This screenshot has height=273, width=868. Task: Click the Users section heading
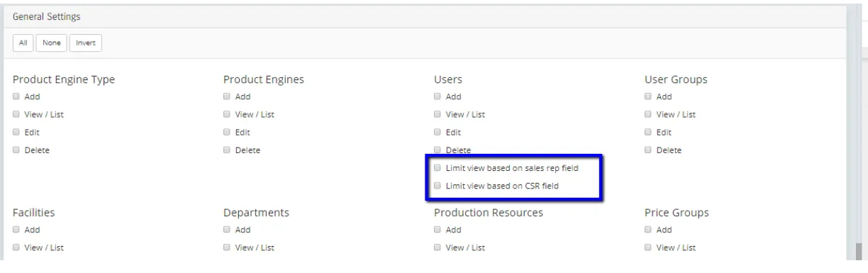[x=448, y=79]
